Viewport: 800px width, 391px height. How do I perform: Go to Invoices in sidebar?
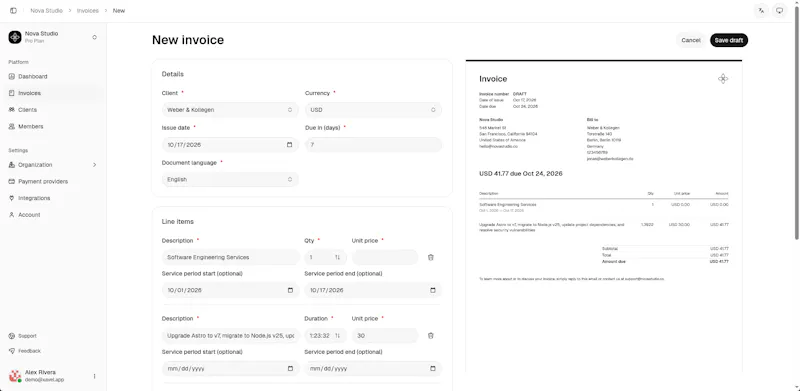click(x=53, y=93)
